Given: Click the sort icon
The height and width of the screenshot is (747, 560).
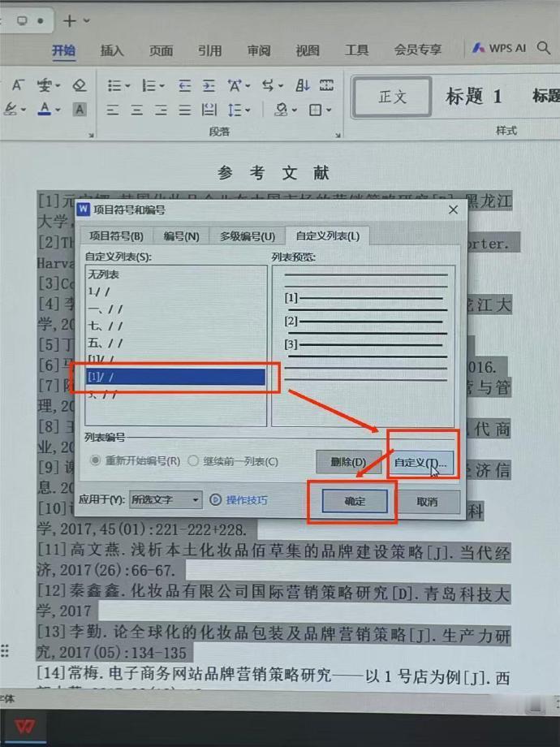Looking at the screenshot, I should 303,86.
